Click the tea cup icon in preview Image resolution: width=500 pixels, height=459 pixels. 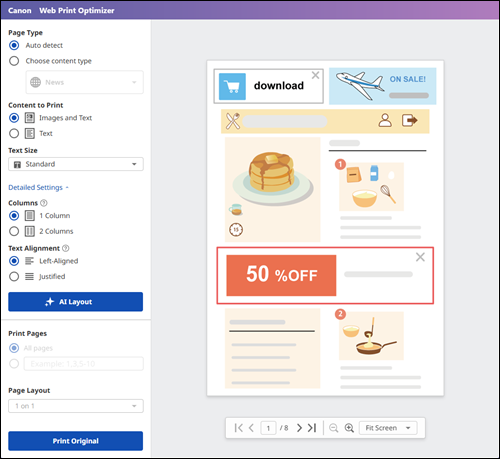235,209
